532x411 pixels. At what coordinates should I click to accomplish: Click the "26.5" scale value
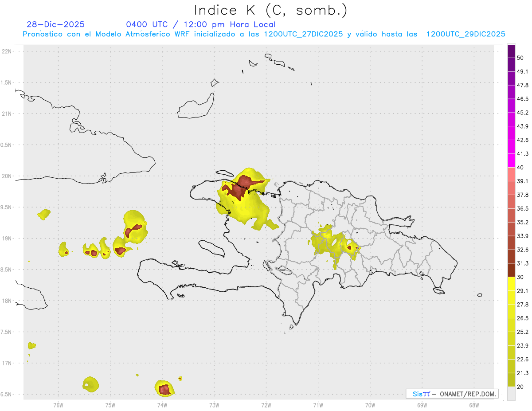pos(523,318)
